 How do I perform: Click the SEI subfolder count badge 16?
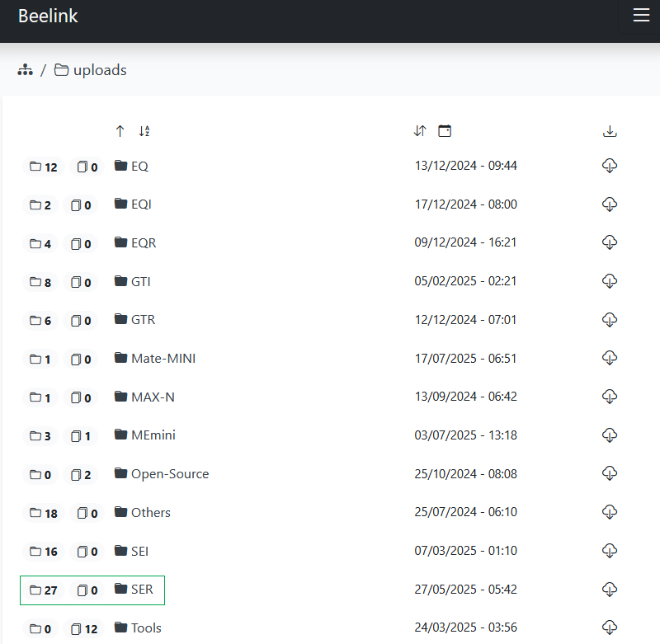coord(44,552)
